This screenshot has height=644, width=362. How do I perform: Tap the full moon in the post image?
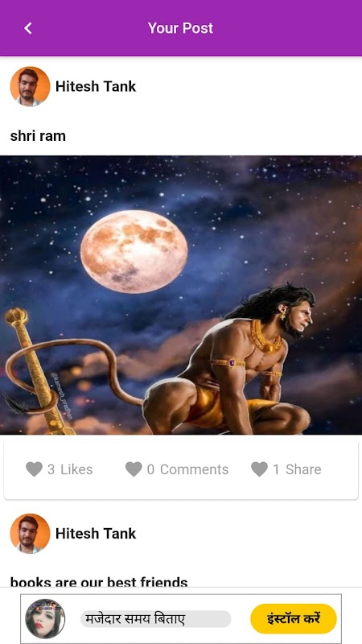tap(134, 251)
